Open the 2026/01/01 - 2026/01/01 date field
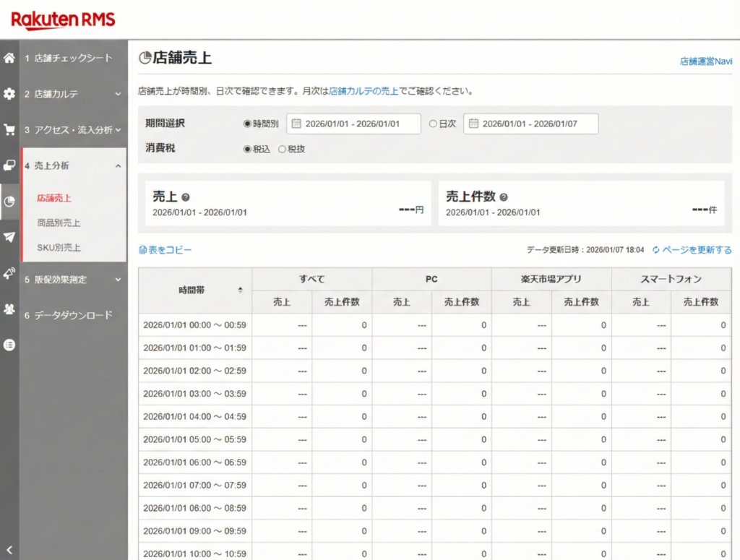 click(x=354, y=123)
